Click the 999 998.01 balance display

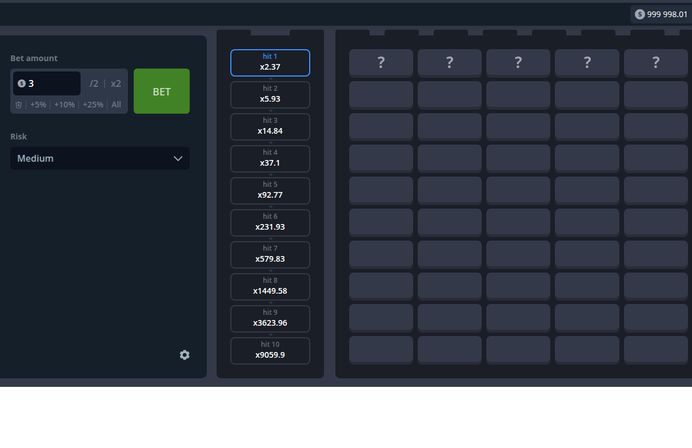pos(661,14)
